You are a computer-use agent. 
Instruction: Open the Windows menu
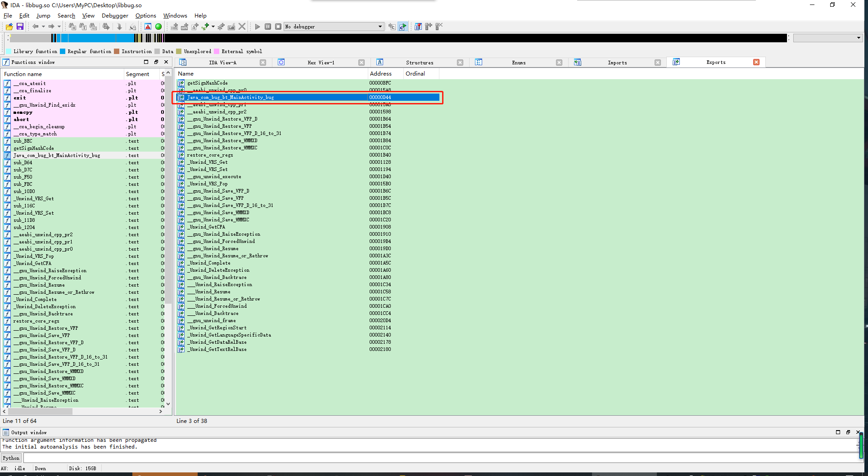[175, 15]
